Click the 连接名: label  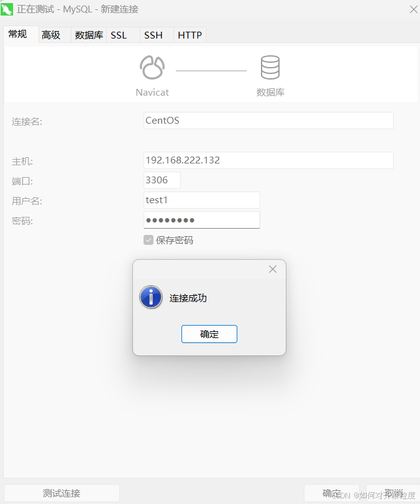(x=27, y=122)
